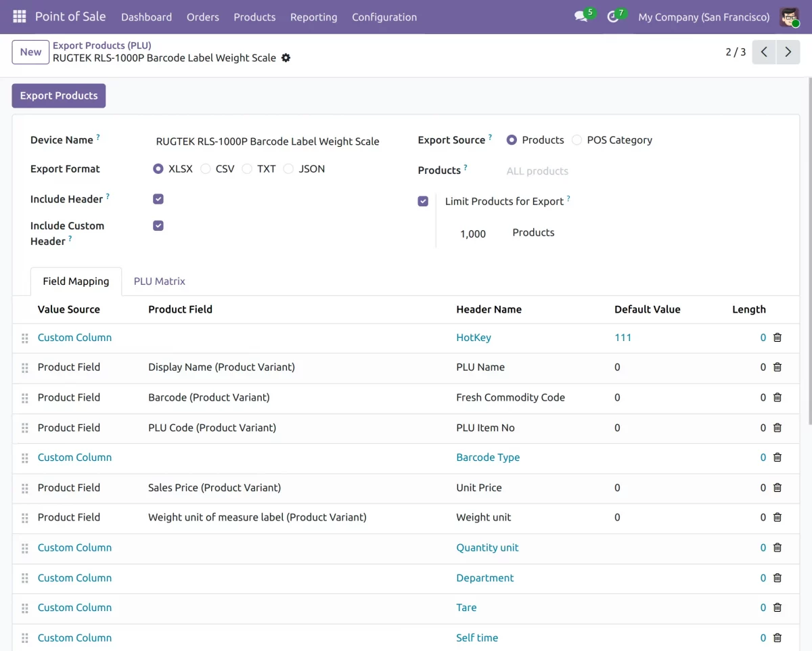The height and width of the screenshot is (651, 812).
Task: Delete the PLU Item No row
Action: point(777,428)
